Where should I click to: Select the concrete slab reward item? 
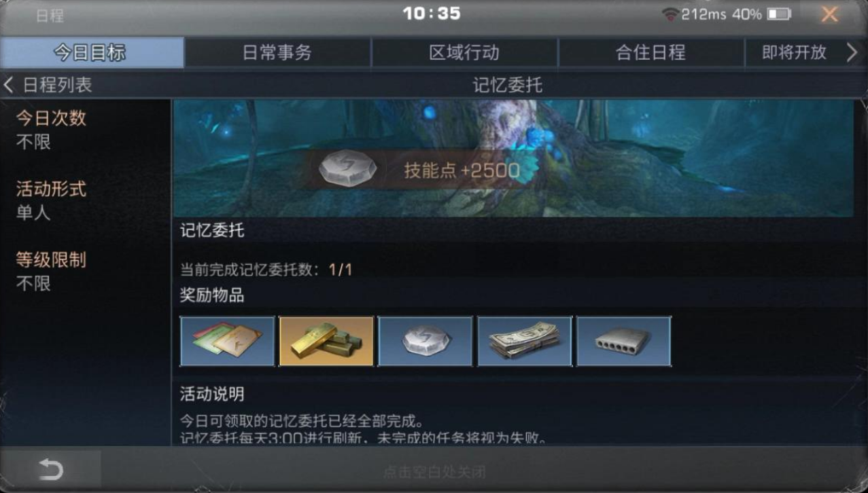624,341
